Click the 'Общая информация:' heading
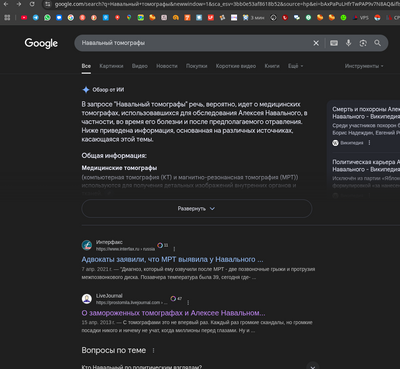This screenshot has width=400, height=369. point(114,156)
